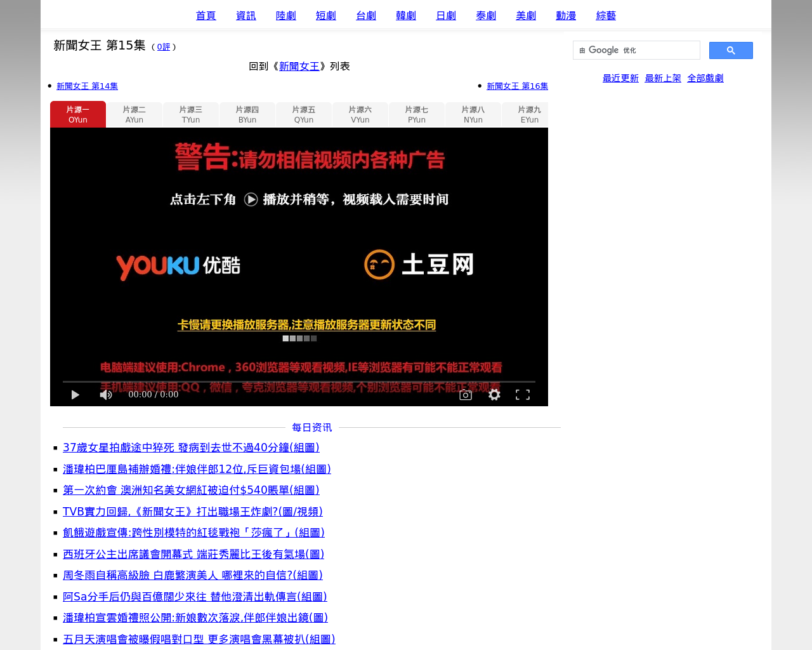Screen dimensions: 812x650
Task: Click the Google search magnifier button
Action: click(x=731, y=50)
